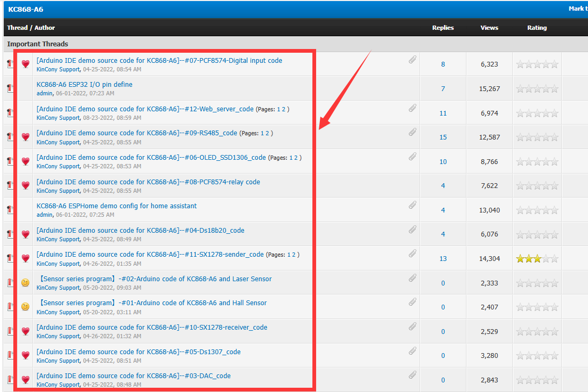Click paperclip attachment icon on Web_server_code thread

point(413,109)
